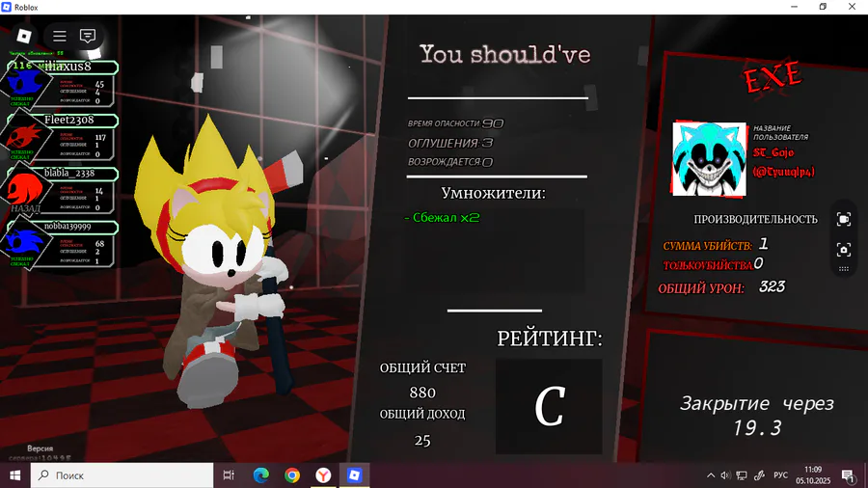Switch to Yandex Browser in the taskbar
Viewport: 868px width, 488px height.
click(323, 475)
